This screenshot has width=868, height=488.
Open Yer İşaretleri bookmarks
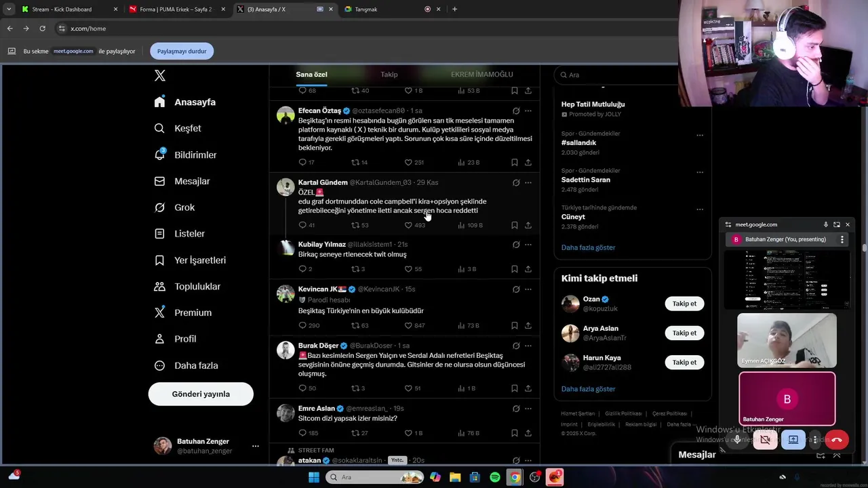click(x=190, y=260)
